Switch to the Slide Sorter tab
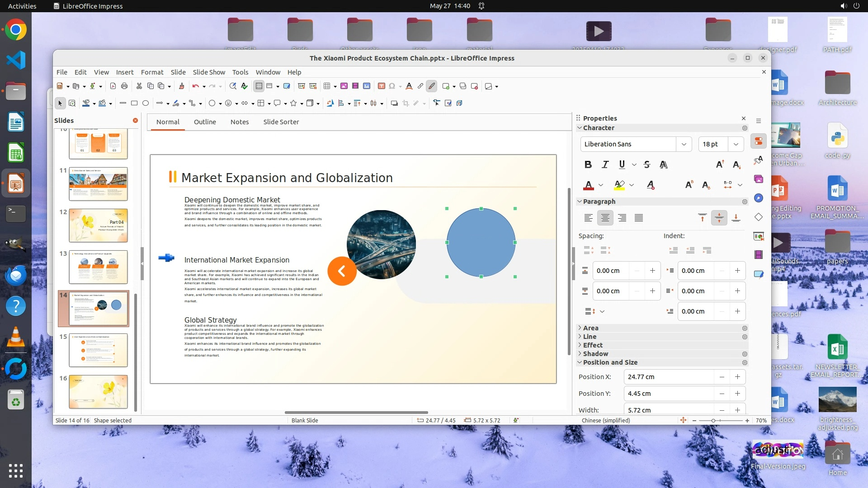The width and height of the screenshot is (868, 488). tap(281, 122)
